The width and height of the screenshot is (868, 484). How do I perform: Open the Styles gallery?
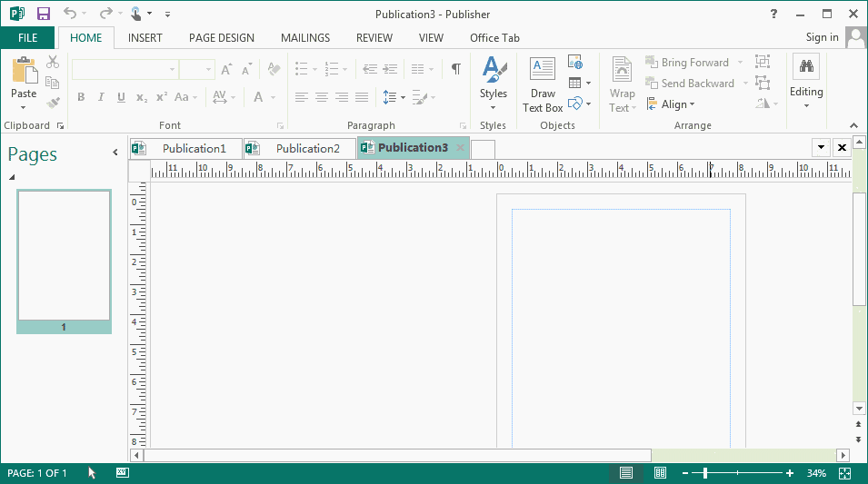point(493,80)
